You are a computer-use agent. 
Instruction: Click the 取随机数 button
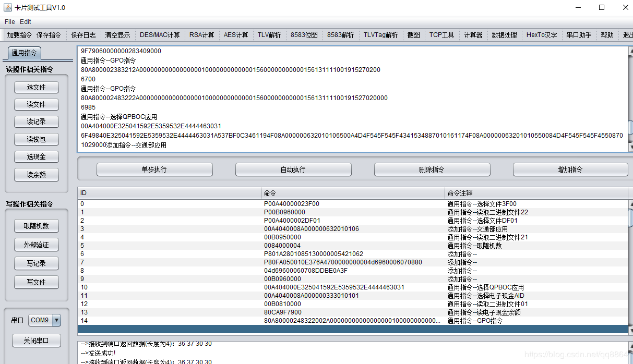pos(36,226)
